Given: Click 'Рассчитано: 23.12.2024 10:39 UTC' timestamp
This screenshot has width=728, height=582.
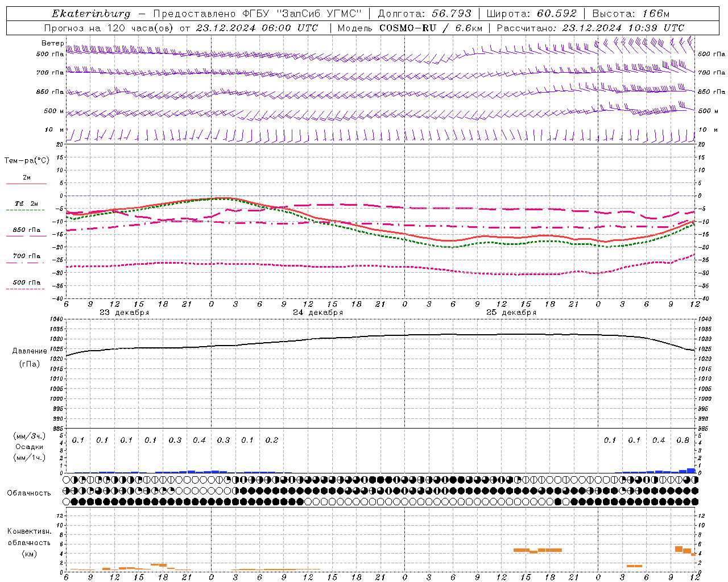Looking at the screenshot, I should pyautogui.click(x=590, y=28).
